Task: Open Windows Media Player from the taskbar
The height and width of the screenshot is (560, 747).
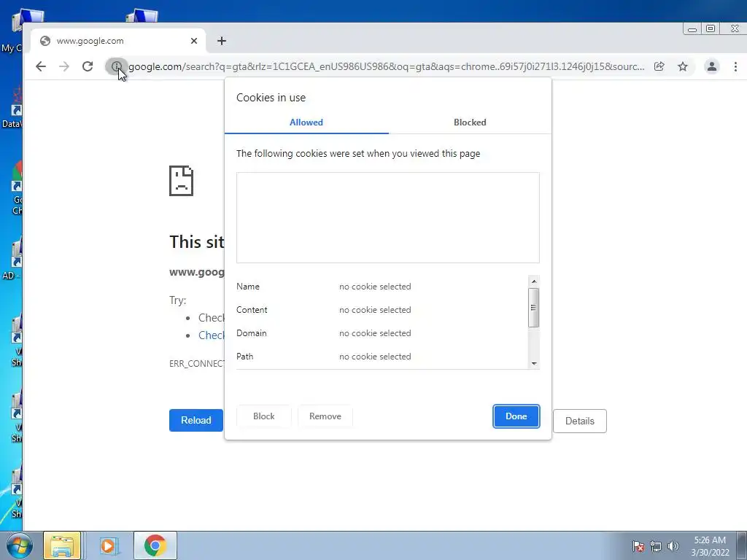Action: point(109,545)
